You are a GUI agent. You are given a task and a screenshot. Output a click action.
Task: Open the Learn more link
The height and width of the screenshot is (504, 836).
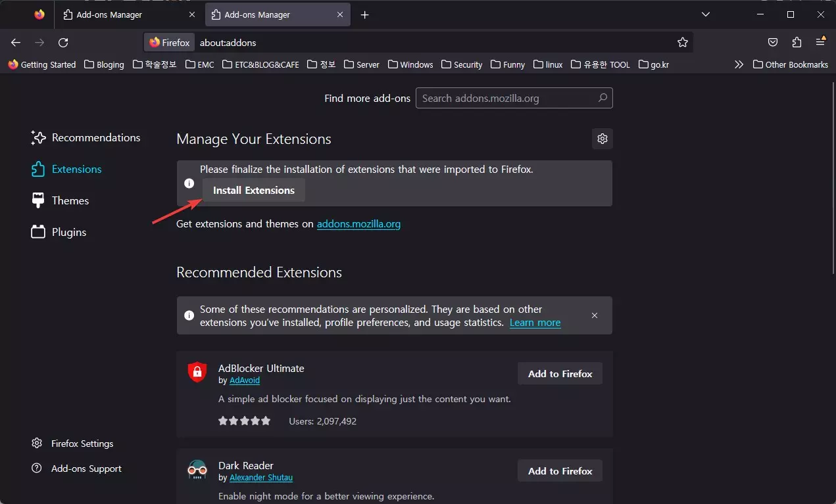(x=535, y=323)
